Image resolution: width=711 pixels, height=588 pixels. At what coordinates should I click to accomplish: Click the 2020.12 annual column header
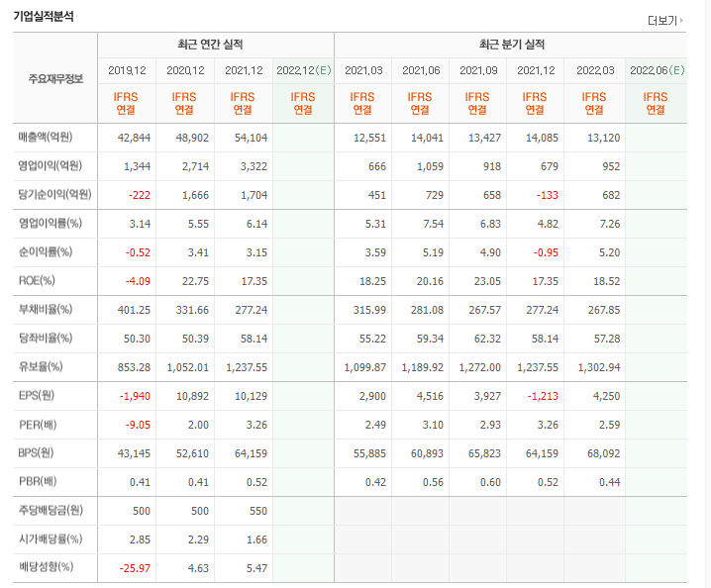tap(185, 70)
